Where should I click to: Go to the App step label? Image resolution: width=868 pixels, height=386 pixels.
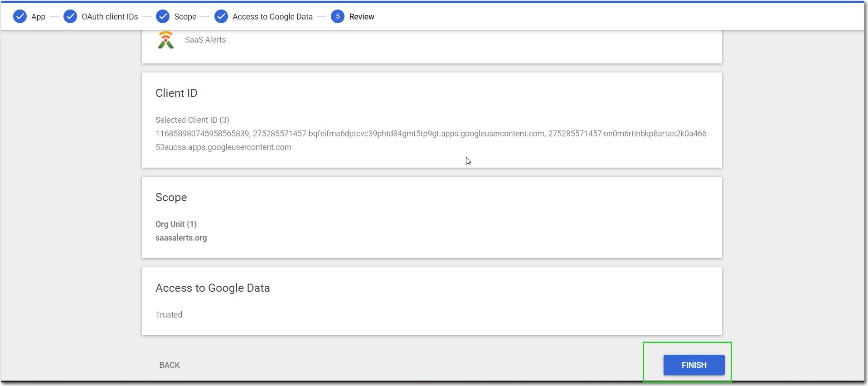(x=38, y=17)
